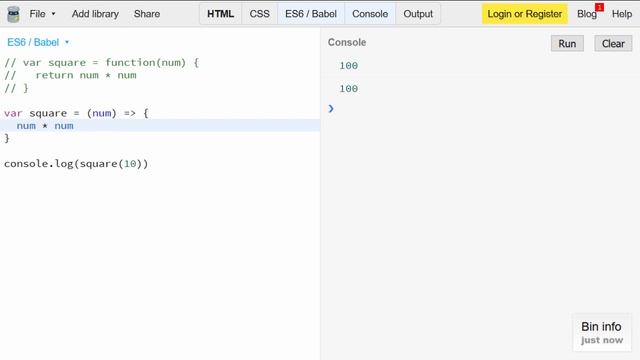Clear the console output
Image resolution: width=640 pixels, height=360 pixels.
(x=613, y=44)
